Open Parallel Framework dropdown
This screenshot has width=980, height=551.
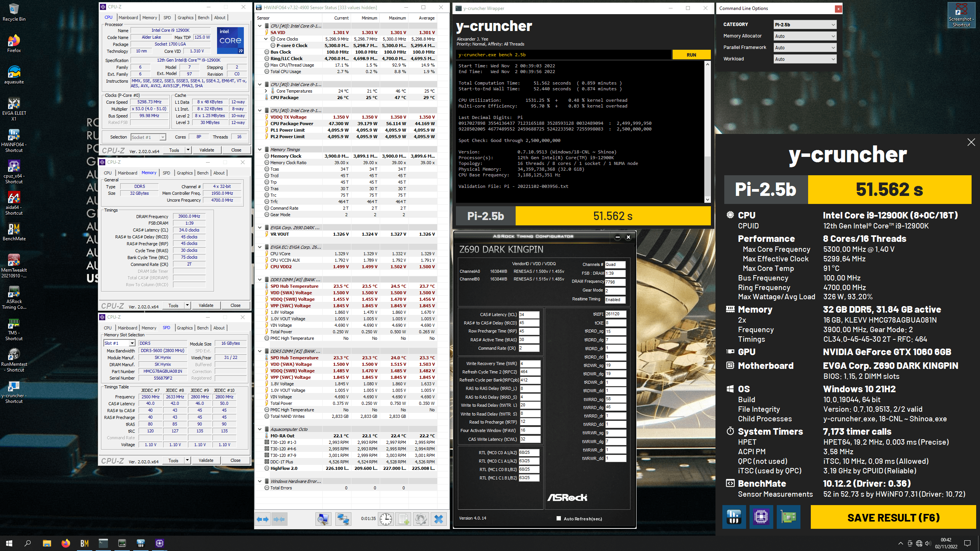(x=805, y=47)
